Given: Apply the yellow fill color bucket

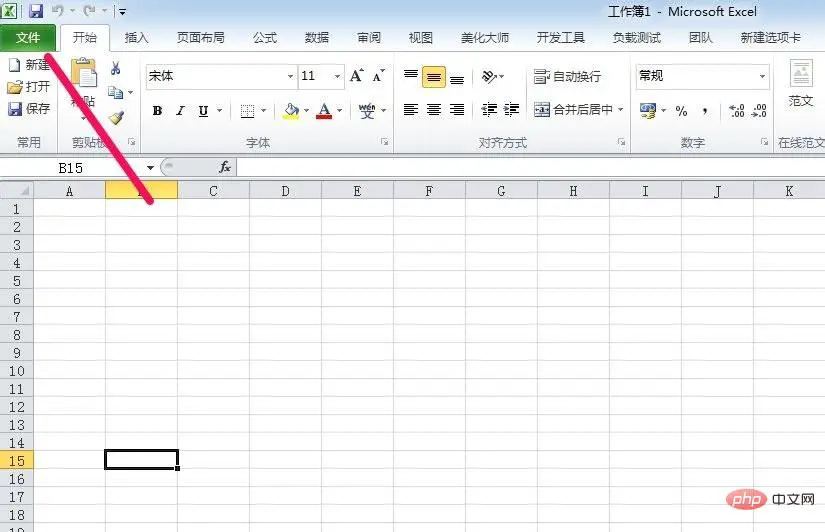Looking at the screenshot, I should coord(291,111).
